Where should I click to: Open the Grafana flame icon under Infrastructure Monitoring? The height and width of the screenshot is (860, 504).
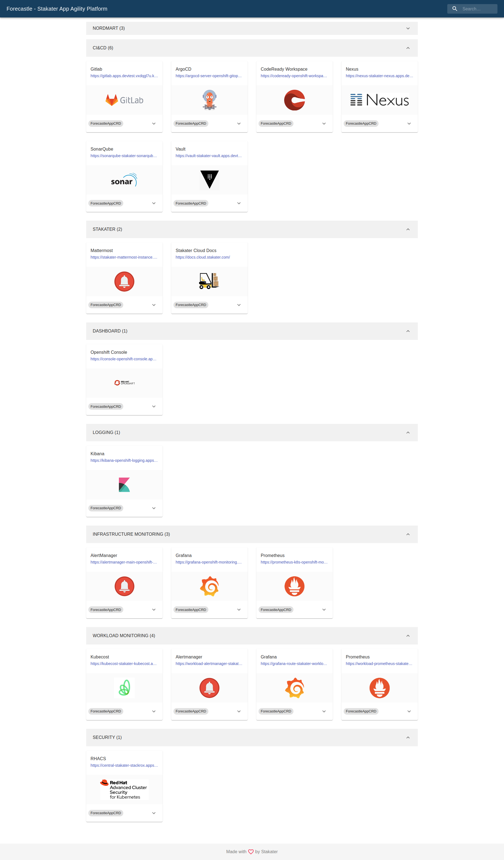click(209, 586)
